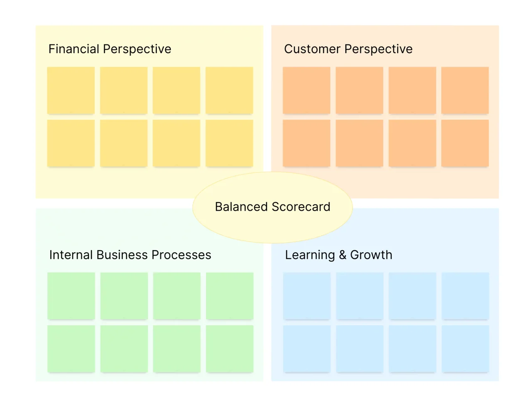
Task: Click second yellow sticky in Financial bottom row
Action: pyautogui.click(x=124, y=143)
